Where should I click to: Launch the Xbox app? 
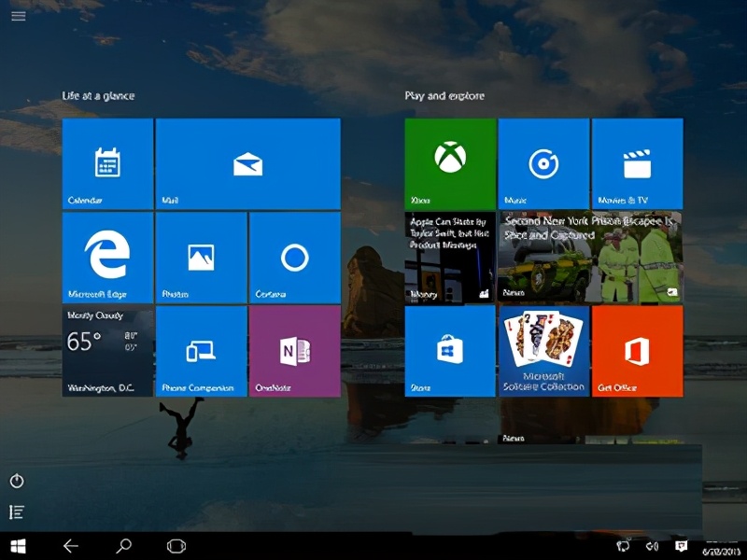point(448,163)
